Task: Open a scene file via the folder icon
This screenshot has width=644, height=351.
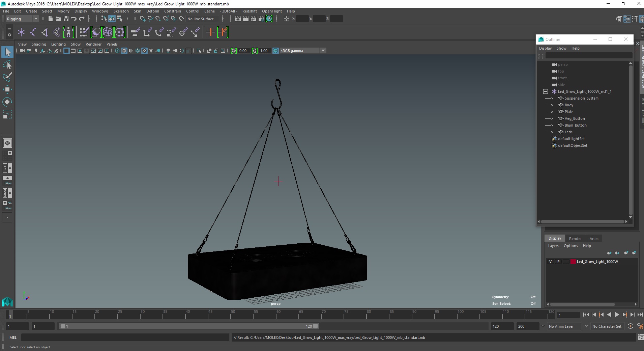Action: (58, 19)
